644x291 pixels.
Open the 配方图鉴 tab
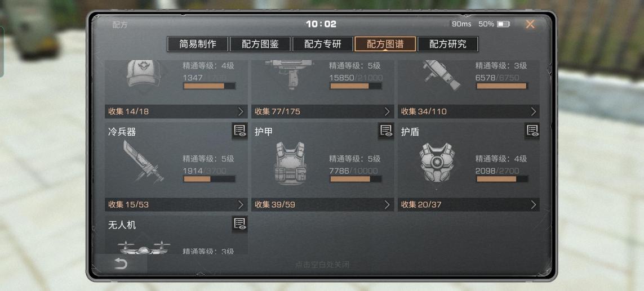click(260, 44)
